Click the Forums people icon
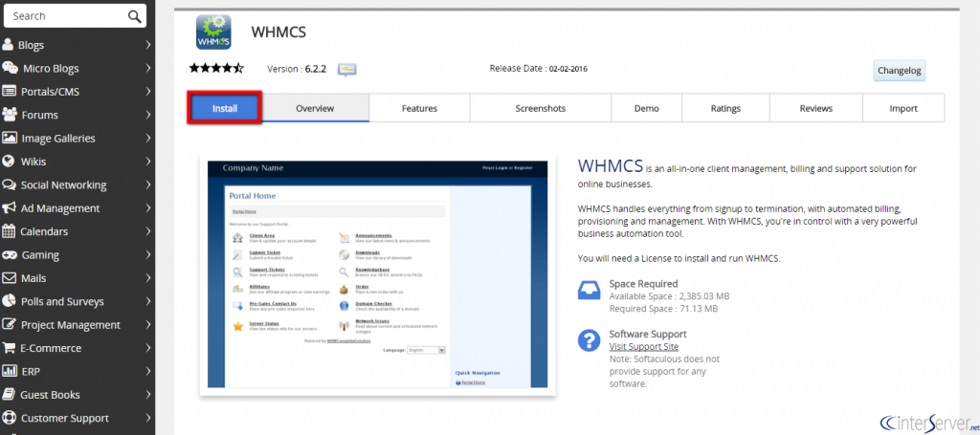This screenshot has height=435, width=980. tap(10, 114)
